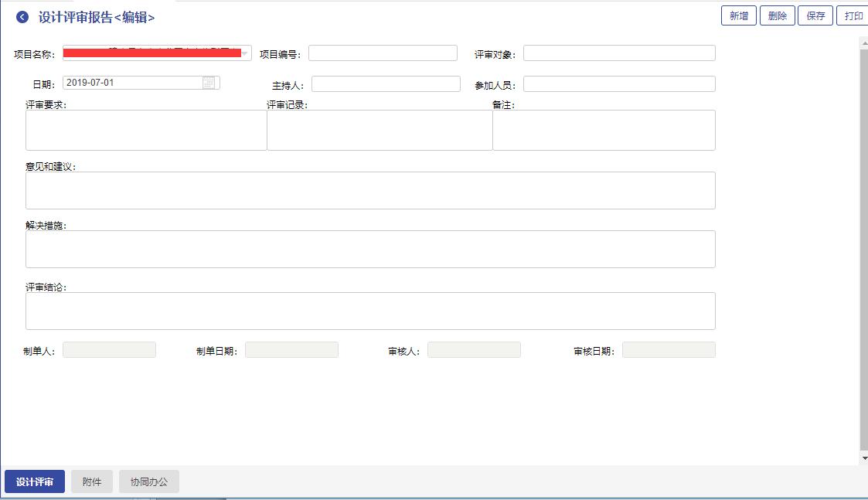Select the 设计评审 tab

coord(35,481)
